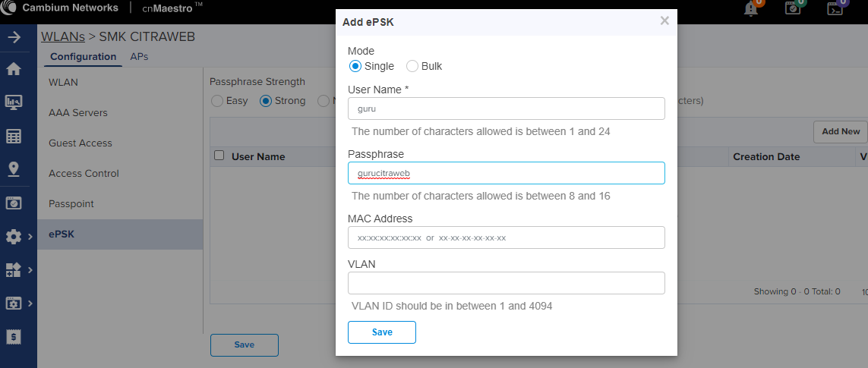
Task: Expand the gear menu chevron in sidebar
Action: click(x=30, y=237)
